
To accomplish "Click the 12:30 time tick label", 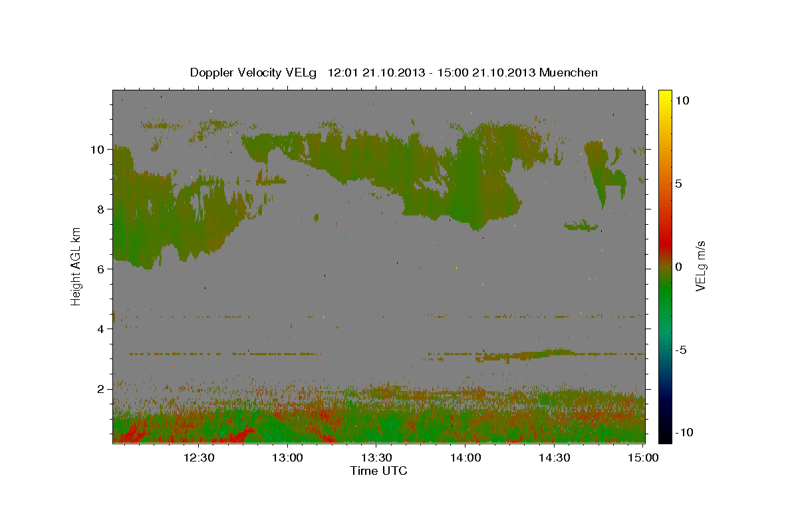I will pos(199,458).
